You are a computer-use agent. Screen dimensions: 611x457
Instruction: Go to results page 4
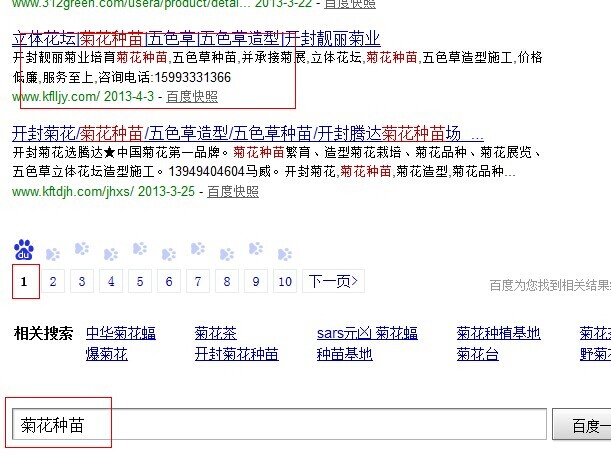[x=111, y=281]
